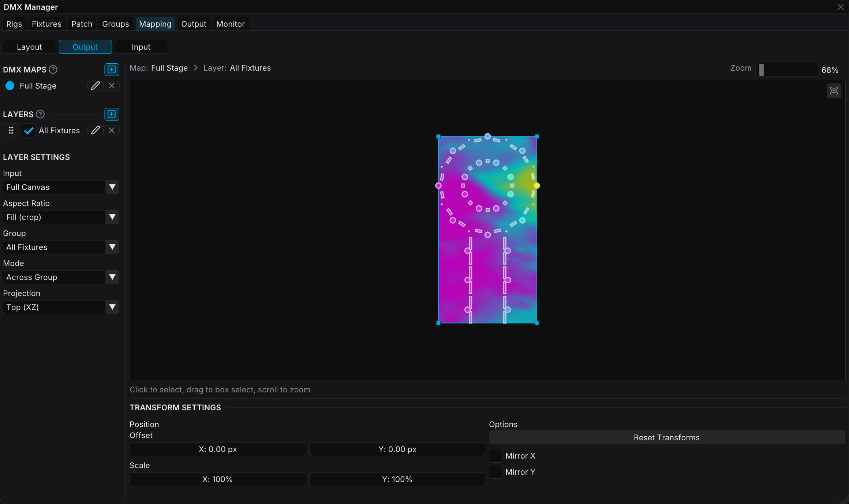The width and height of the screenshot is (849, 504).
Task: Select the Mapping tab
Action: [155, 24]
